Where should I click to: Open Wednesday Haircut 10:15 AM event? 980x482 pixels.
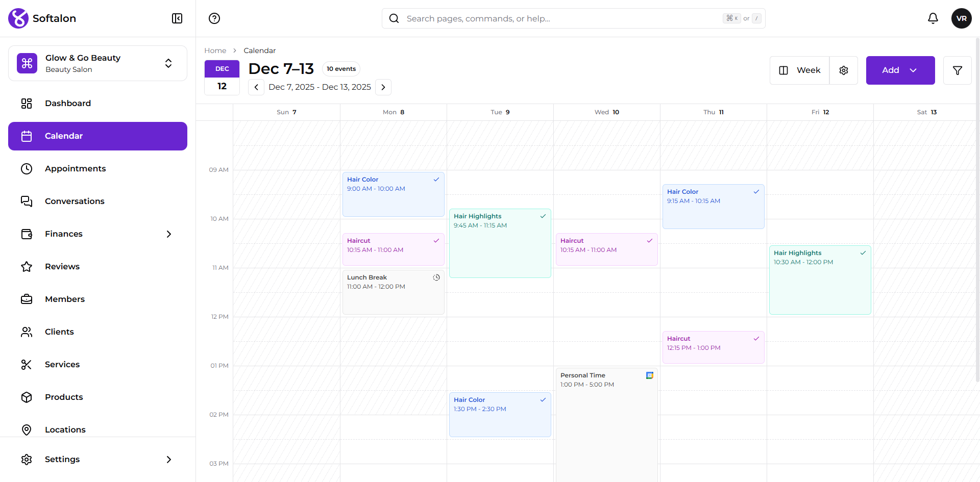(607, 249)
